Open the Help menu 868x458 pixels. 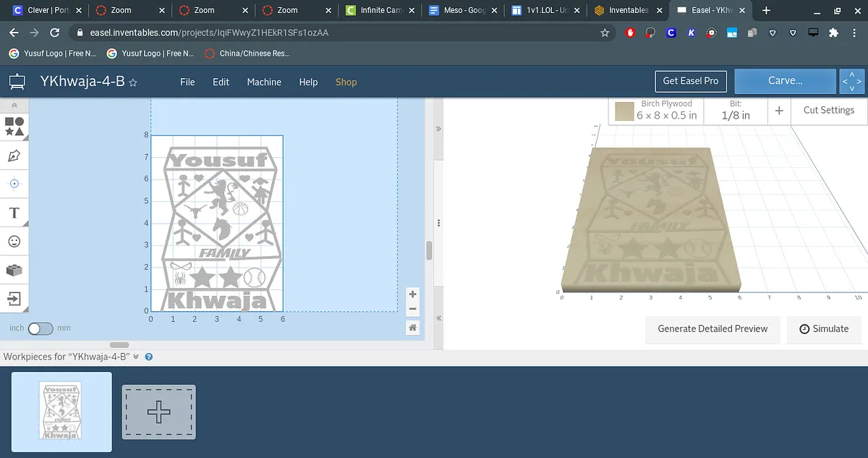click(x=308, y=82)
